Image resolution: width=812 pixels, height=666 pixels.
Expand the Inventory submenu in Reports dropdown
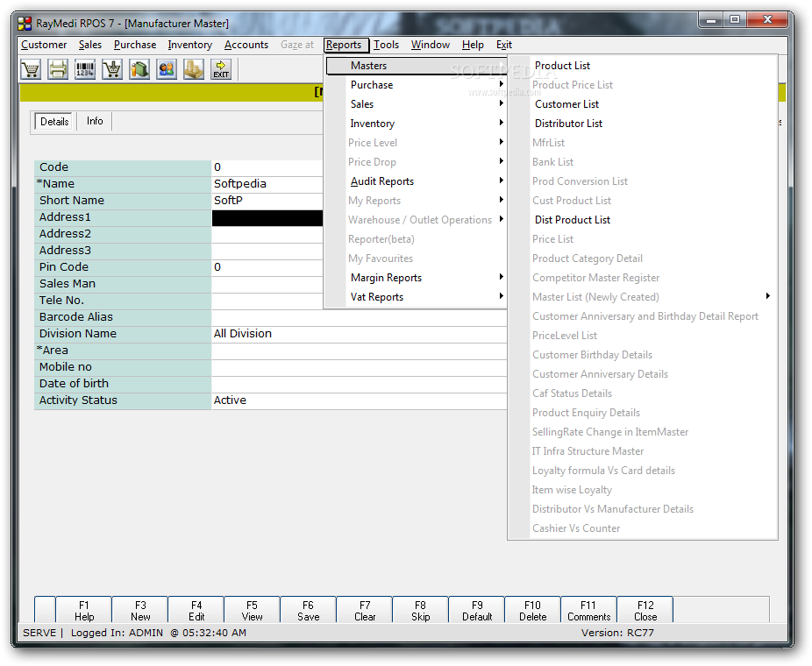(x=416, y=124)
